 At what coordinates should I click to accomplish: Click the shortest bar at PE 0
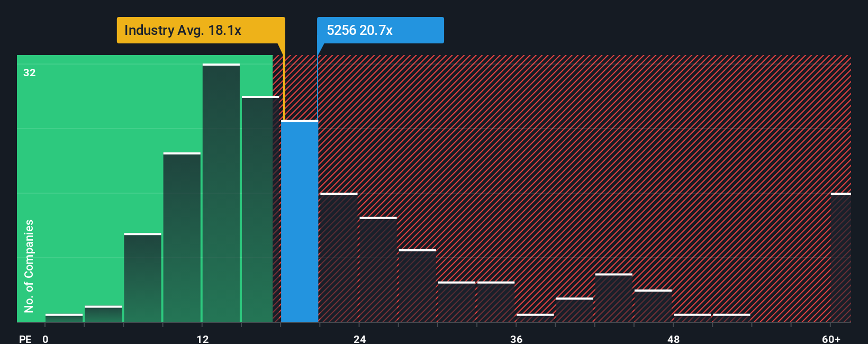[x=64, y=318]
